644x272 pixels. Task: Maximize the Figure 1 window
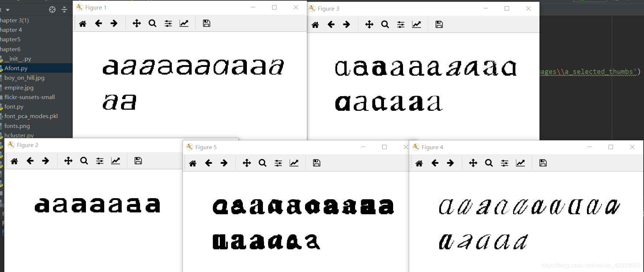coord(274,7)
